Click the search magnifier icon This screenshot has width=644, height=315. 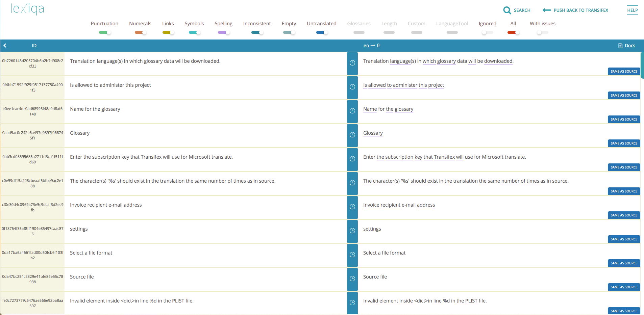(x=507, y=10)
